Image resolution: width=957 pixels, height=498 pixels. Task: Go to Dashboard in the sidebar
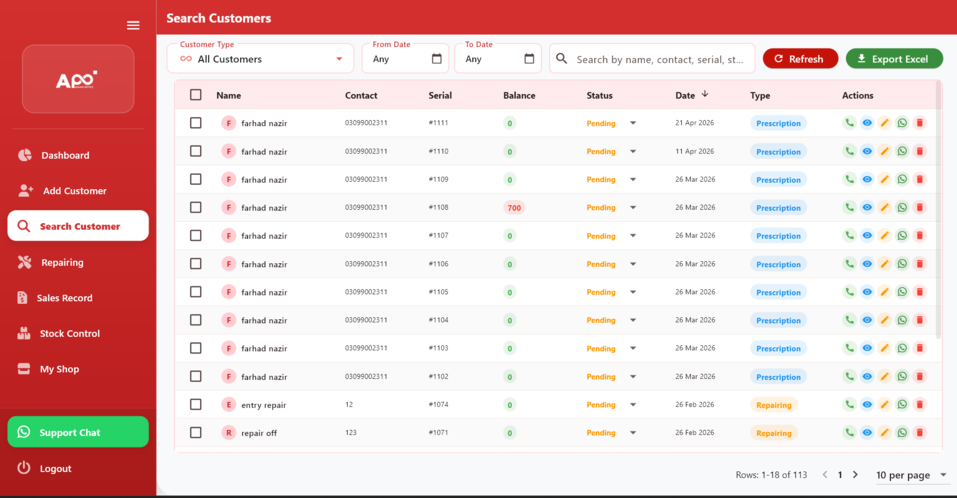[65, 155]
